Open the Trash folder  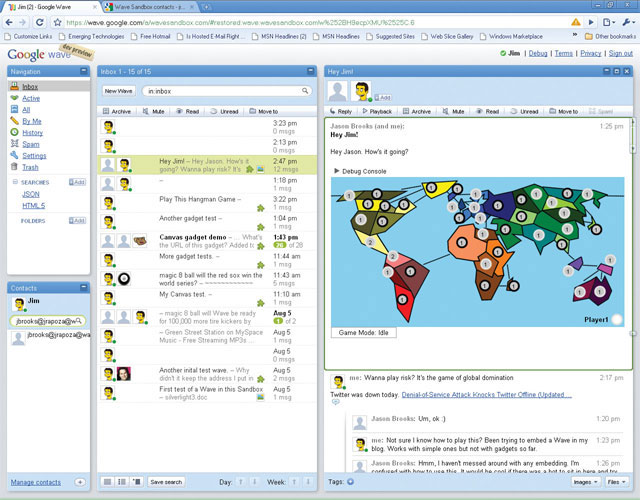pos(30,167)
